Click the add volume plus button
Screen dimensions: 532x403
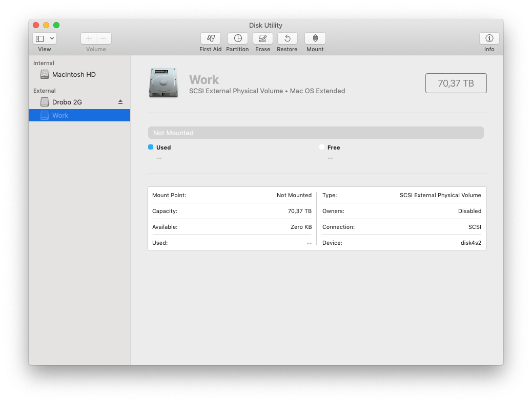89,38
